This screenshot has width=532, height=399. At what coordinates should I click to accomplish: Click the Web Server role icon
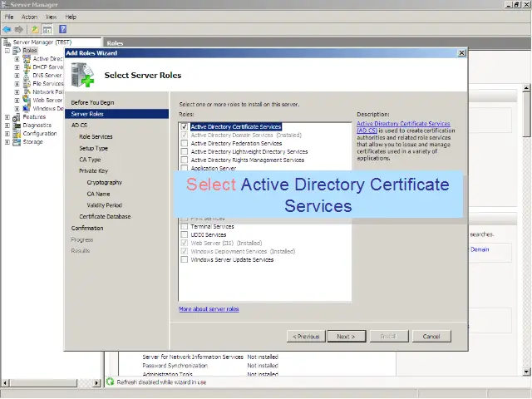pos(27,100)
